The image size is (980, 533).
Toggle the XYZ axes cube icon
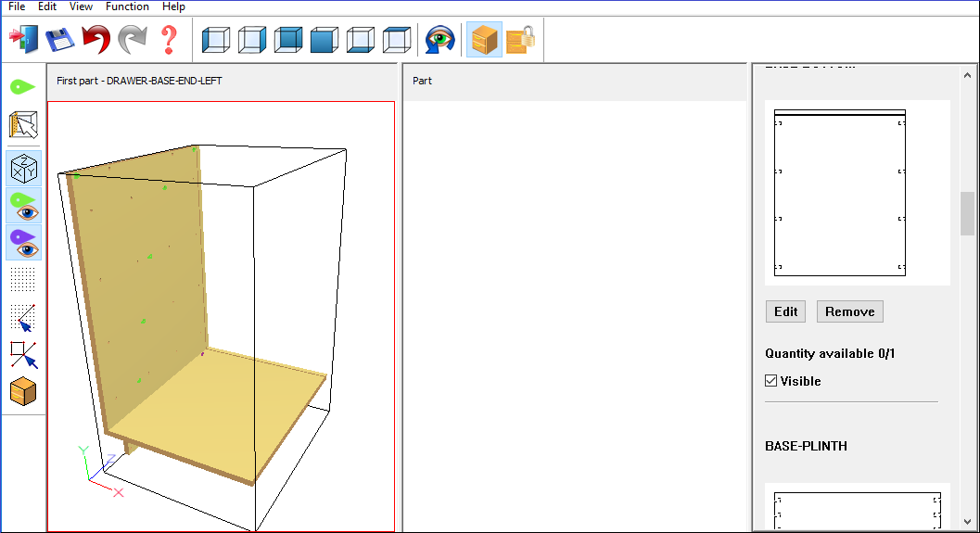(24, 168)
